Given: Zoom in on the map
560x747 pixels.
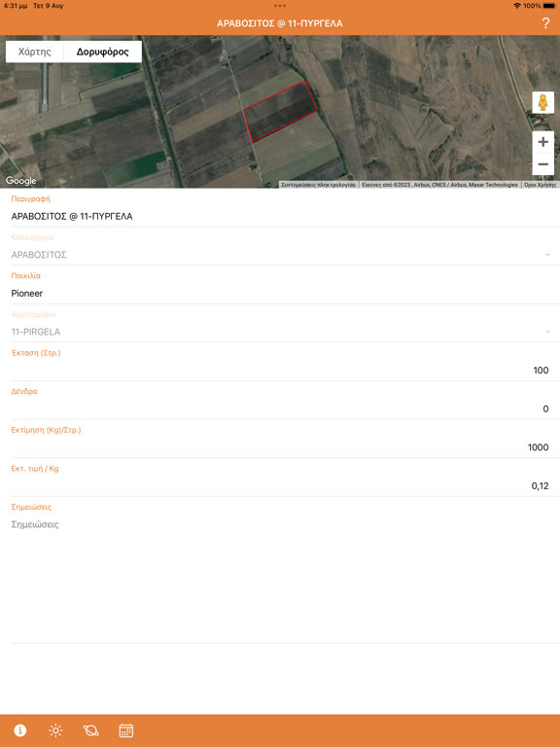Looking at the screenshot, I should point(542,142).
